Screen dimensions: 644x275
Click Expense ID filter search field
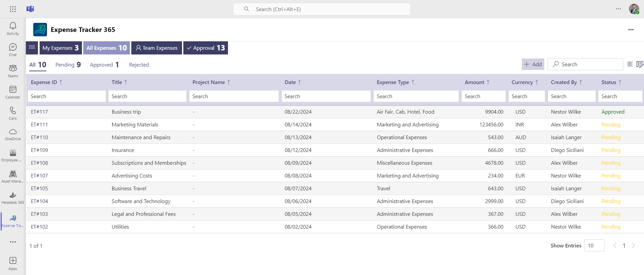point(67,96)
